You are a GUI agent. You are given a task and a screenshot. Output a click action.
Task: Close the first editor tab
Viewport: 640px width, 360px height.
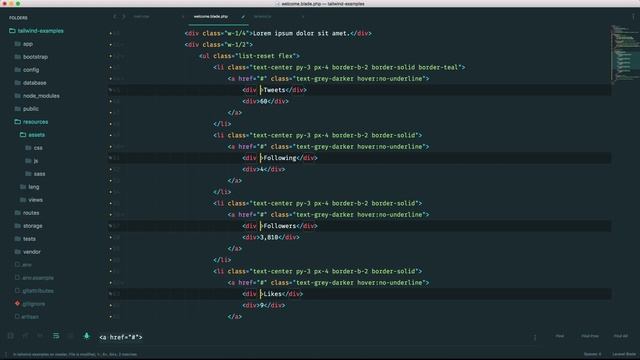(x=183, y=16)
